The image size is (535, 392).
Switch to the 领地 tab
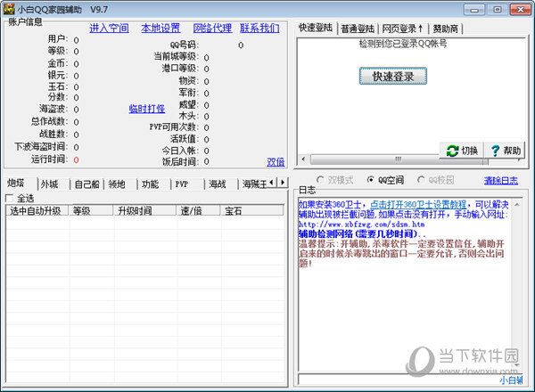click(117, 184)
